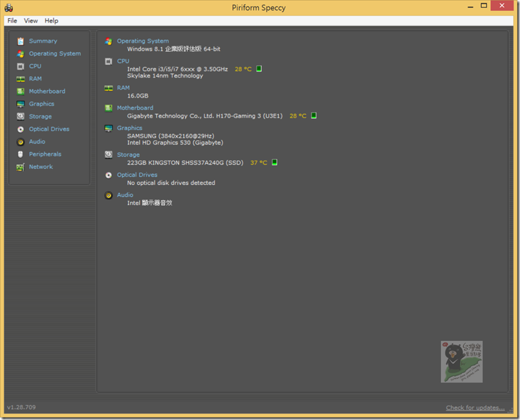Click the Gigabyte H170-Gaming 3 motherboard text
The width and height of the screenshot is (520, 420).
coord(205,116)
